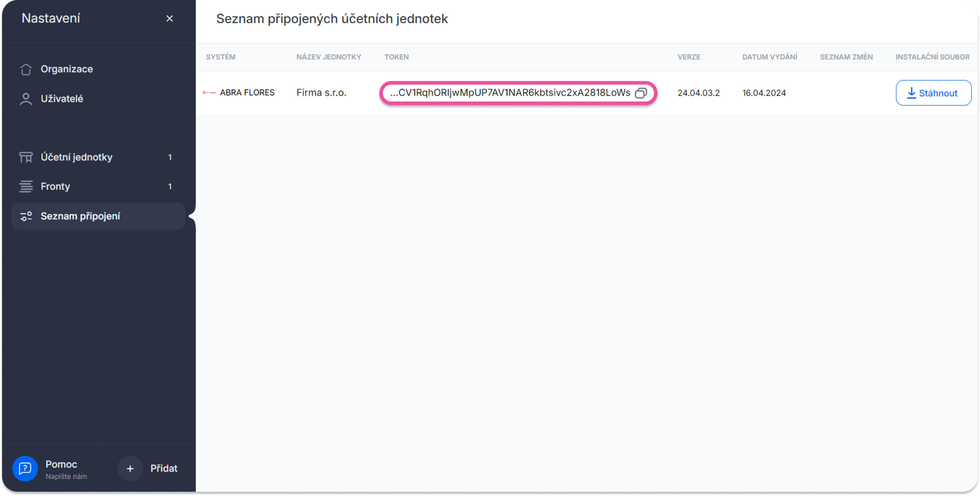
Task: Click the Uživatelé person icon
Action: coord(26,99)
